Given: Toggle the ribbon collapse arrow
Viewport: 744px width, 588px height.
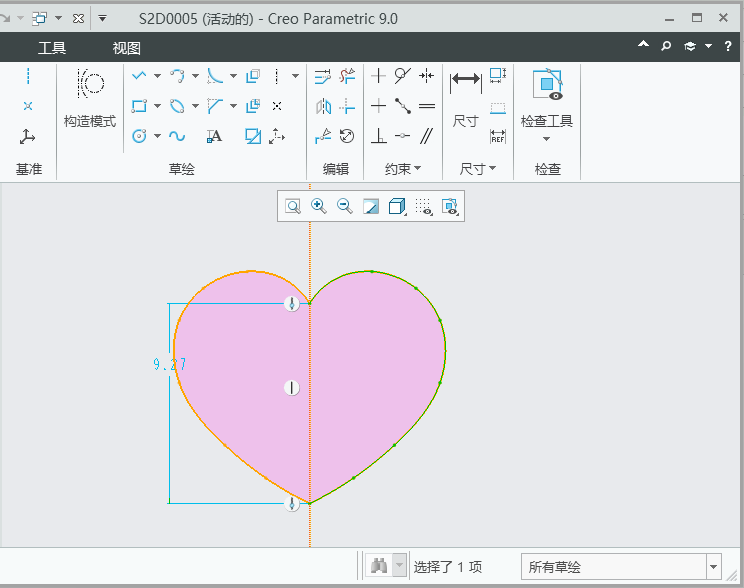Looking at the screenshot, I should click(x=643, y=47).
